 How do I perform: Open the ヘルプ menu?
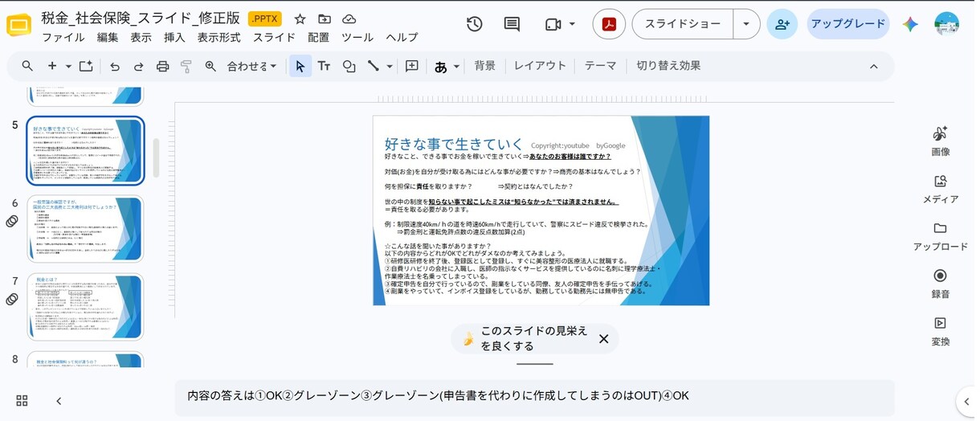402,38
